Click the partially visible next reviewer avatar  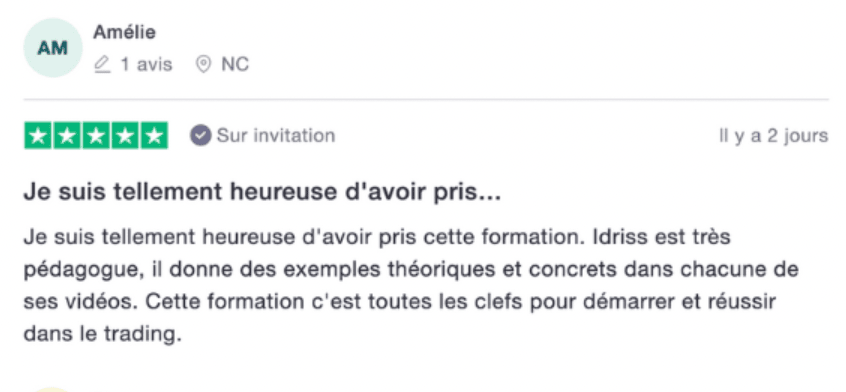(53, 389)
